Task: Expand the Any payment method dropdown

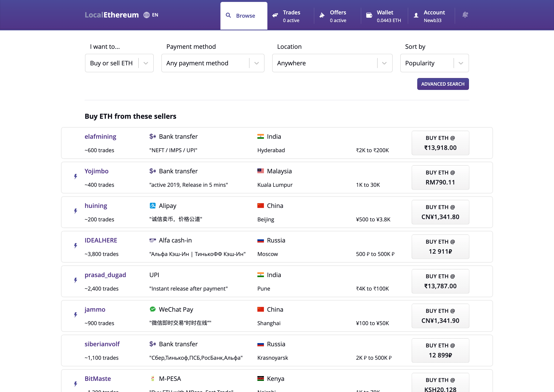Action: click(213, 63)
